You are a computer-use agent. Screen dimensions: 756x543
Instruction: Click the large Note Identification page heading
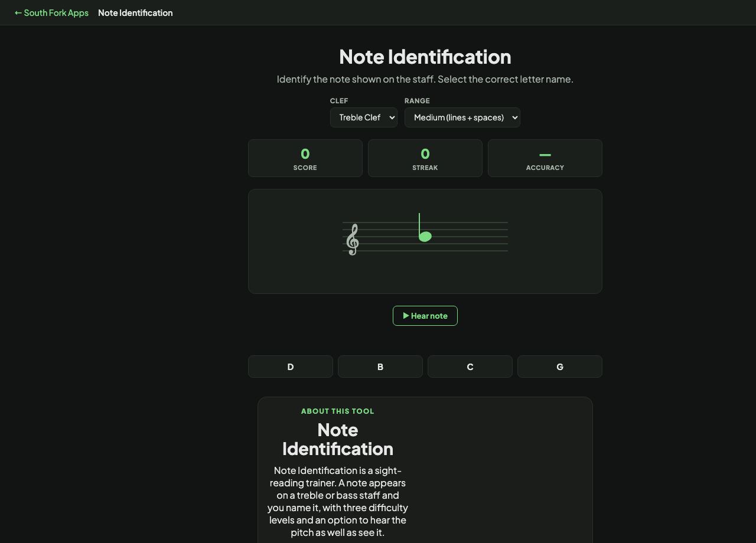425,57
